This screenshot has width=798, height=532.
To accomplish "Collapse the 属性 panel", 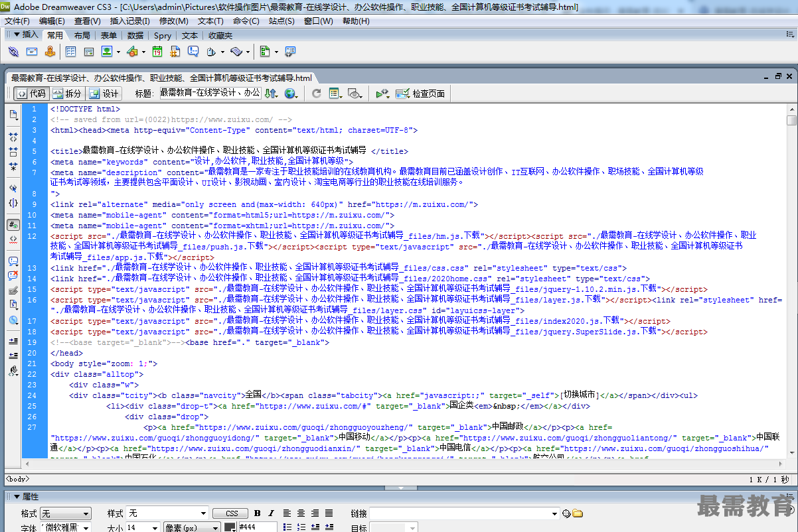I will (16, 496).
